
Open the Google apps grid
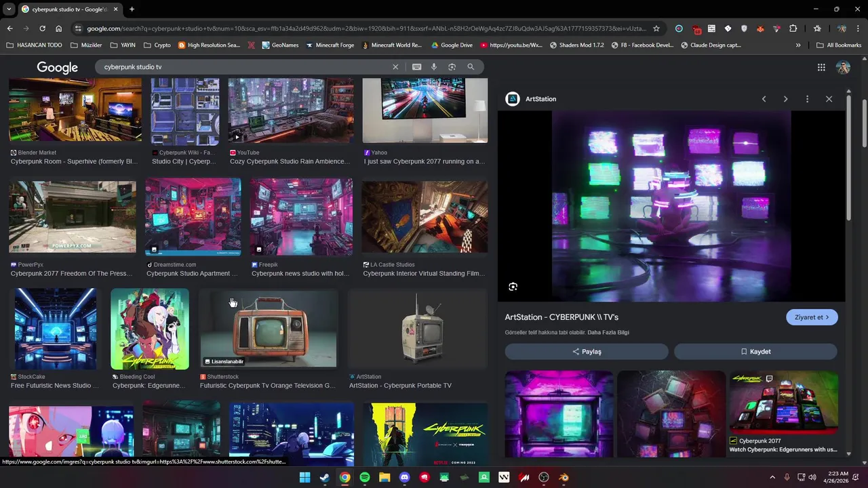(x=821, y=67)
